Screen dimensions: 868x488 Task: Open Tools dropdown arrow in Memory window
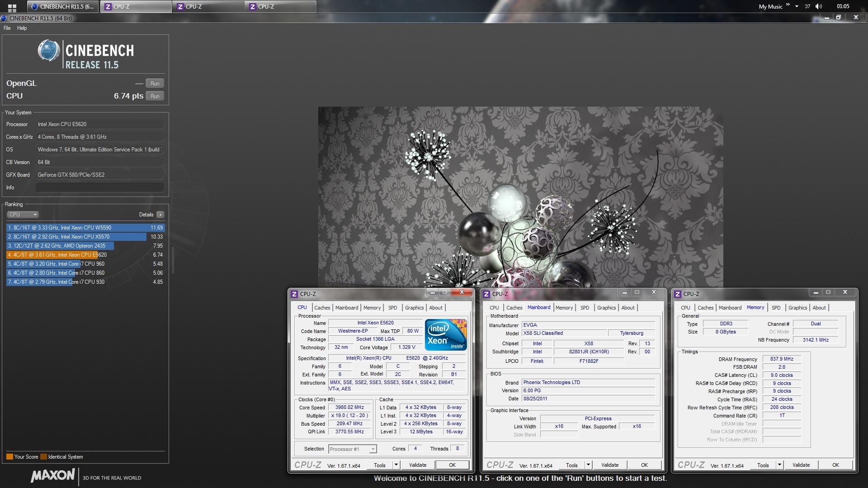pyautogui.click(x=779, y=465)
